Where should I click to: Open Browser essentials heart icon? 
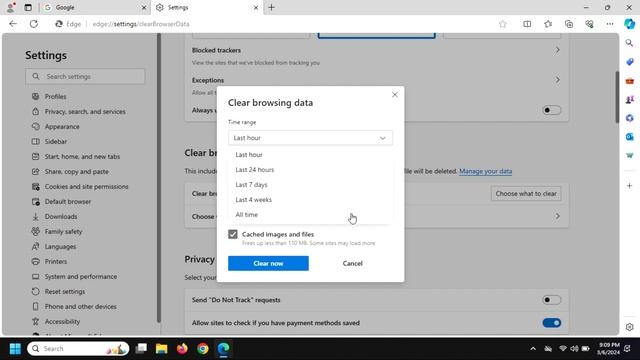pos(589,24)
